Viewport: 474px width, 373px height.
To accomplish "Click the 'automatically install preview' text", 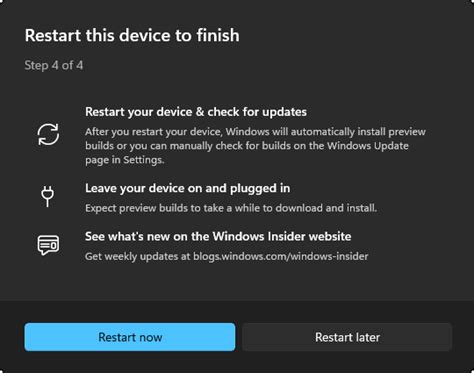I will (358, 132).
